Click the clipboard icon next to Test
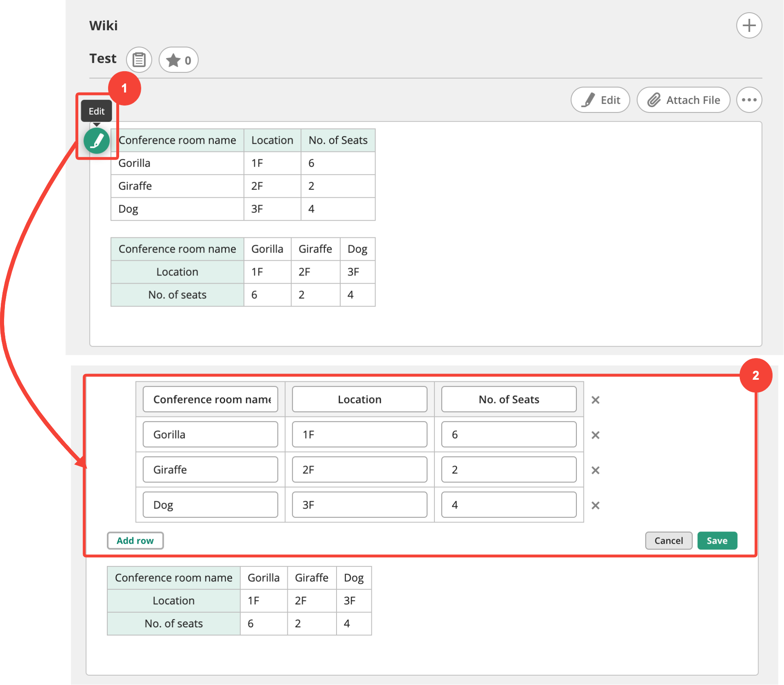The height and width of the screenshot is (685, 784). (x=139, y=60)
